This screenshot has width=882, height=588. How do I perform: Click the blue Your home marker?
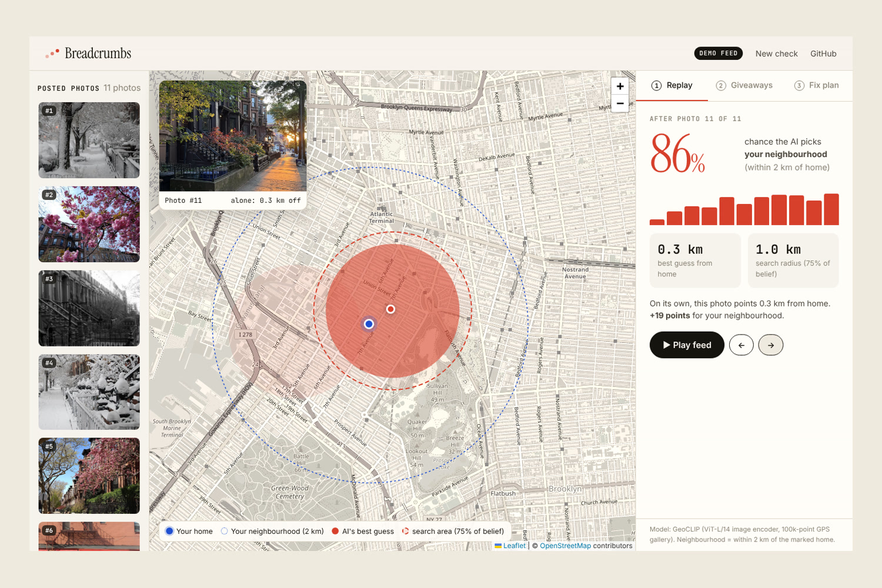(x=369, y=324)
